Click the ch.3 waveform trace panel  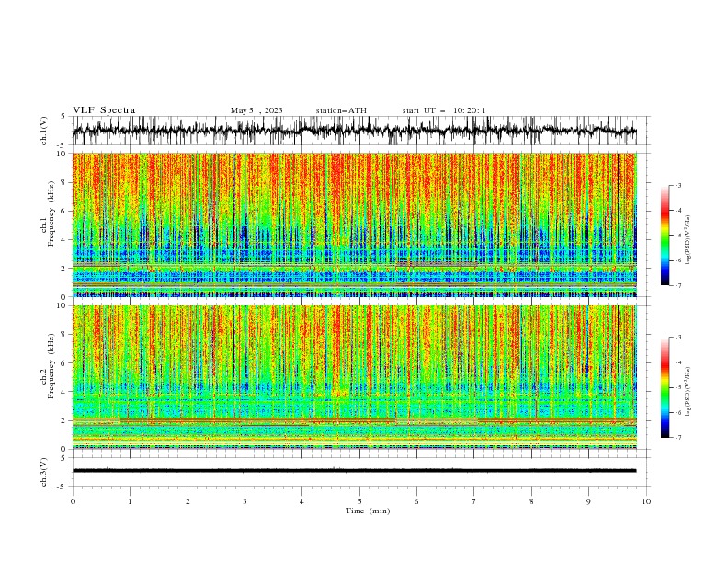click(x=360, y=472)
